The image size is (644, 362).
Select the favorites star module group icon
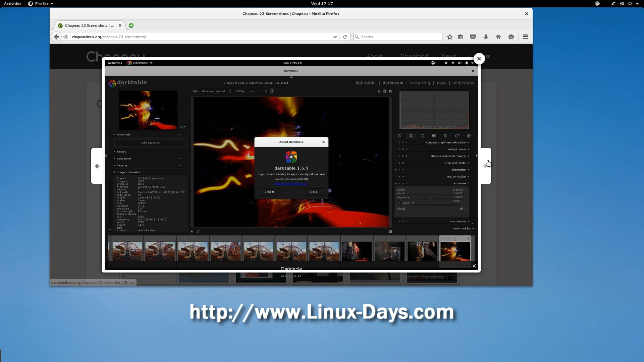[x=411, y=136]
